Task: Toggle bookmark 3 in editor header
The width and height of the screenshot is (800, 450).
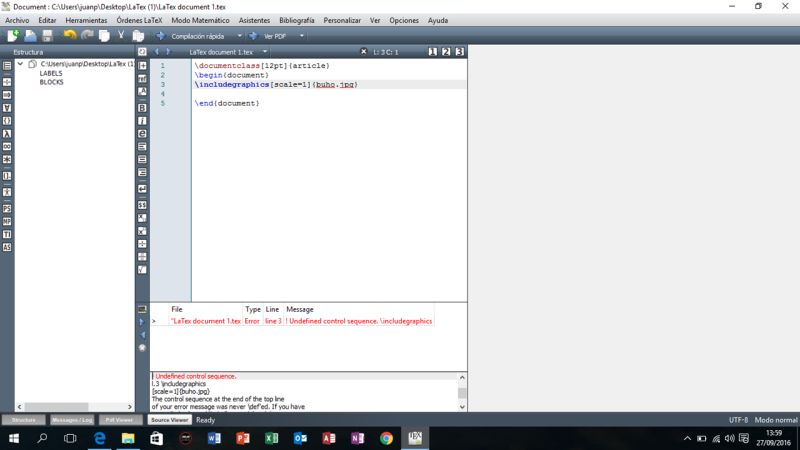Action: [459, 52]
